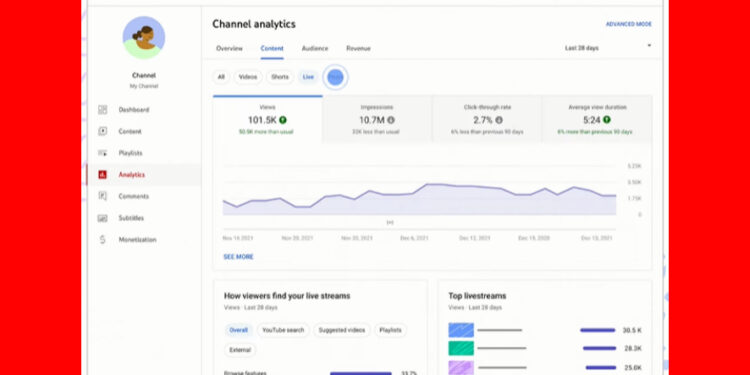Click the '50.9K more than usual' text
750x375 pixels.
point(266,132)
